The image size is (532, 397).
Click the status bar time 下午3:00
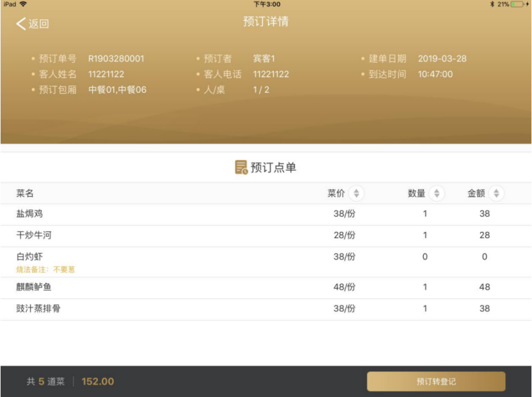(x=267, y=4)
